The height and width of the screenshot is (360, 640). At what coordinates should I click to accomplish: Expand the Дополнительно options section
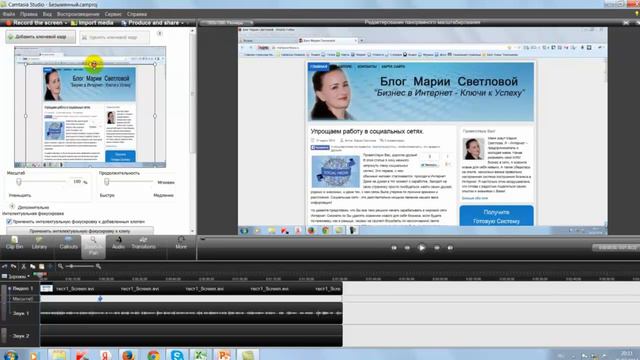12,207
